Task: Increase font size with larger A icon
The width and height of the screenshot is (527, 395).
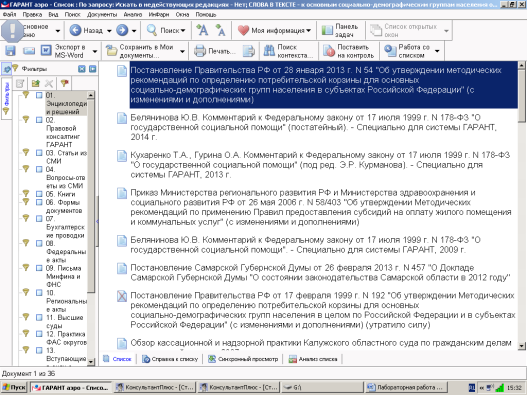Action: [202, 30]
